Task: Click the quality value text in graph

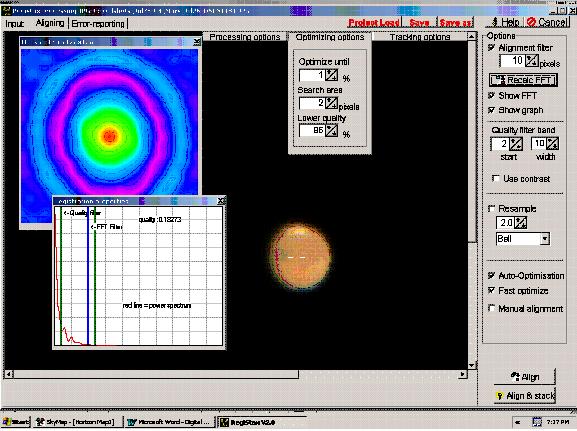Action: click(160, 220)
